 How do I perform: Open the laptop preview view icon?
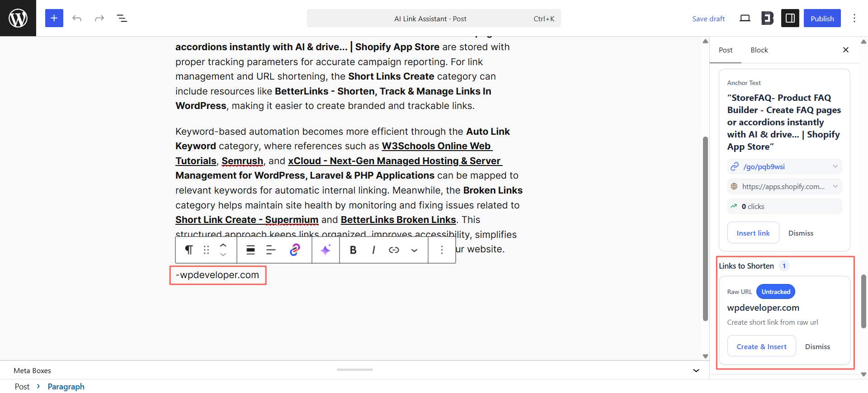coord(745,18)
